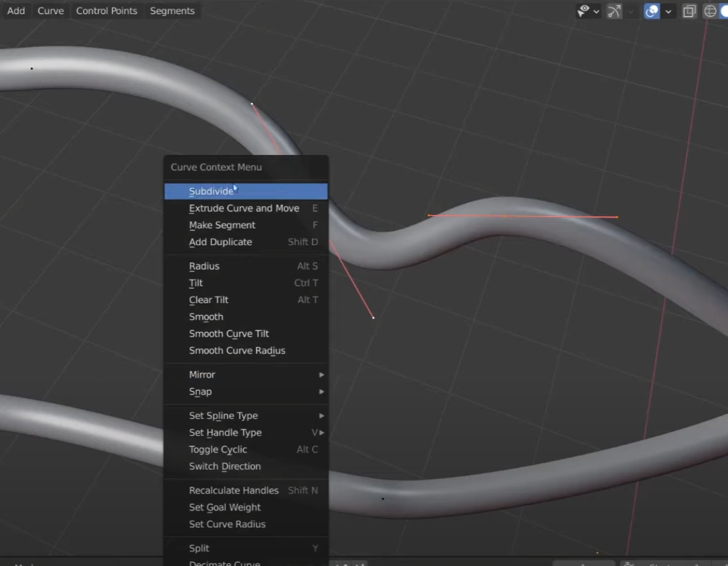The height and width of the screenshot is (566, 728).
Task: Open the Curve menu in header
Action: pyautogui.click(x=51, y=11)
